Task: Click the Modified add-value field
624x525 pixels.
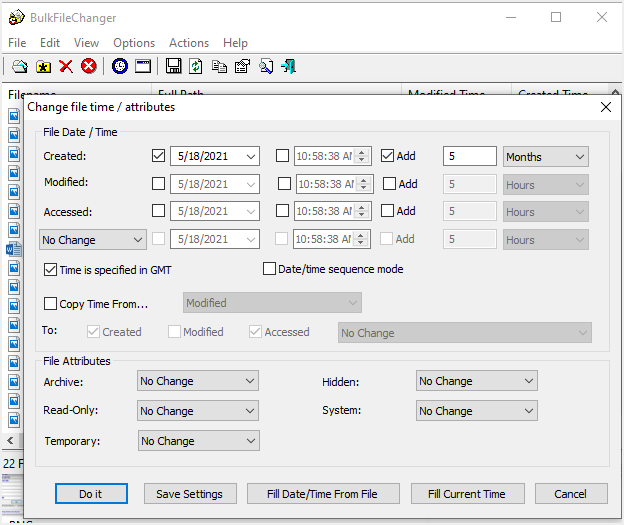Action: (x=470, y=184)
